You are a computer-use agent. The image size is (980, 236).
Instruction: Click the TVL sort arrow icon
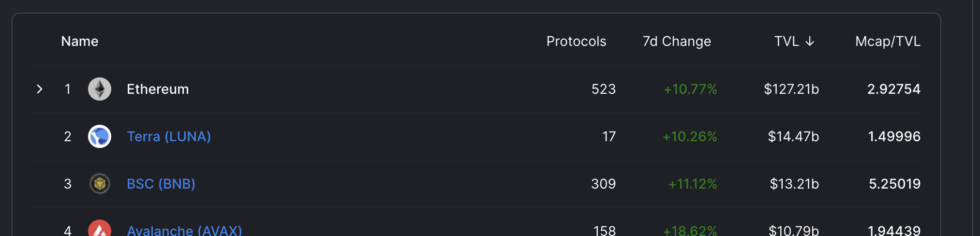click(x=810, y=42)
